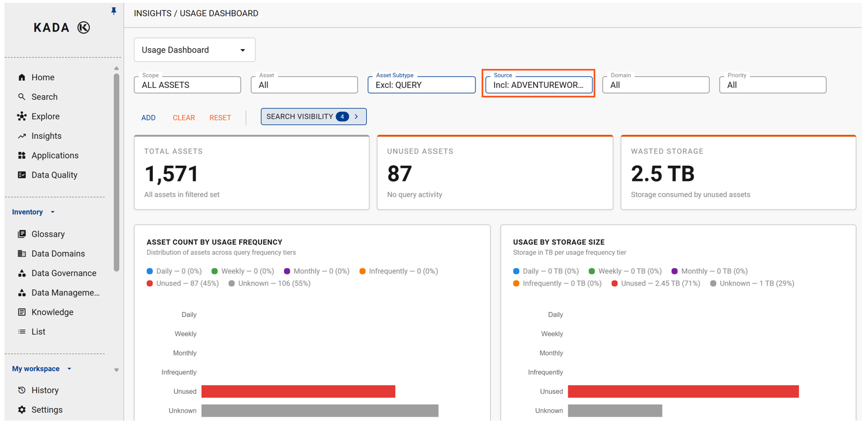
Task: Click the List lines icon
Action: tap(22, 332)
